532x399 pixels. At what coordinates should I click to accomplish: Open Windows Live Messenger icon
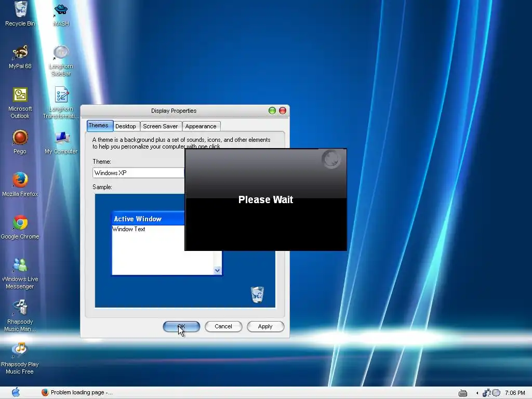click(x=20, y=265)
